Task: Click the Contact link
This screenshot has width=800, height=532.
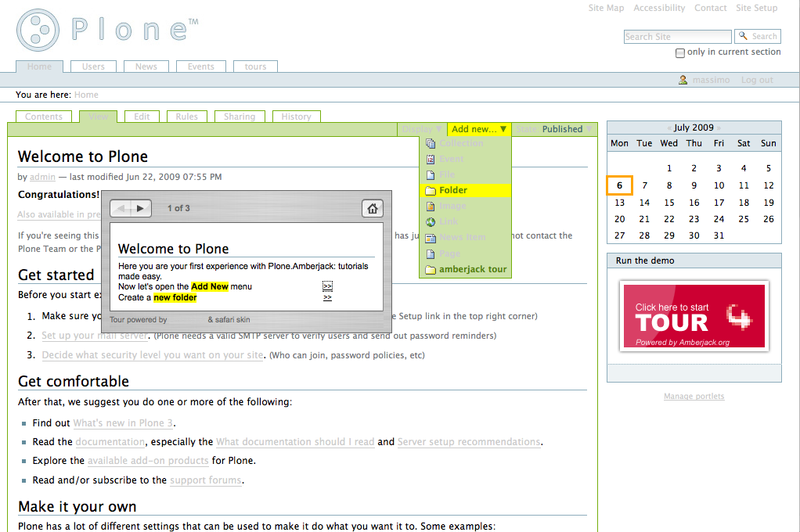Action: point(710,8)
